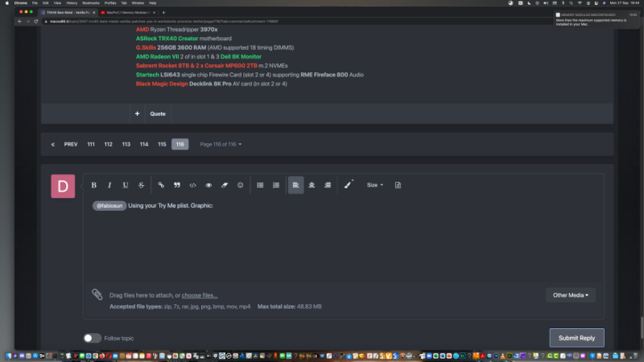Screen dimensions: 644x362
Task: Align text right in the editor
Action: tap(328, 185)
